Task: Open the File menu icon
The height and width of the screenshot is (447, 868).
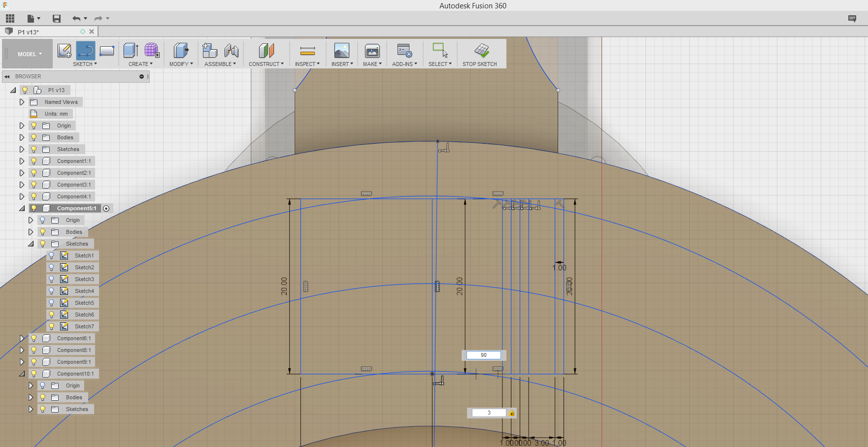Action: pyautogui.click(x=31, y=19)
